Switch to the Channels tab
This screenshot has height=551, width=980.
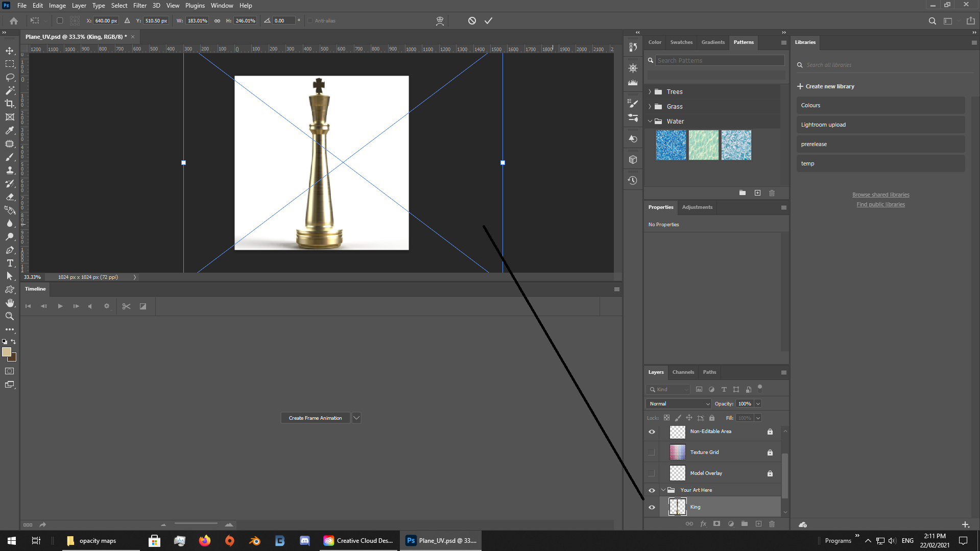click(683, 372)
